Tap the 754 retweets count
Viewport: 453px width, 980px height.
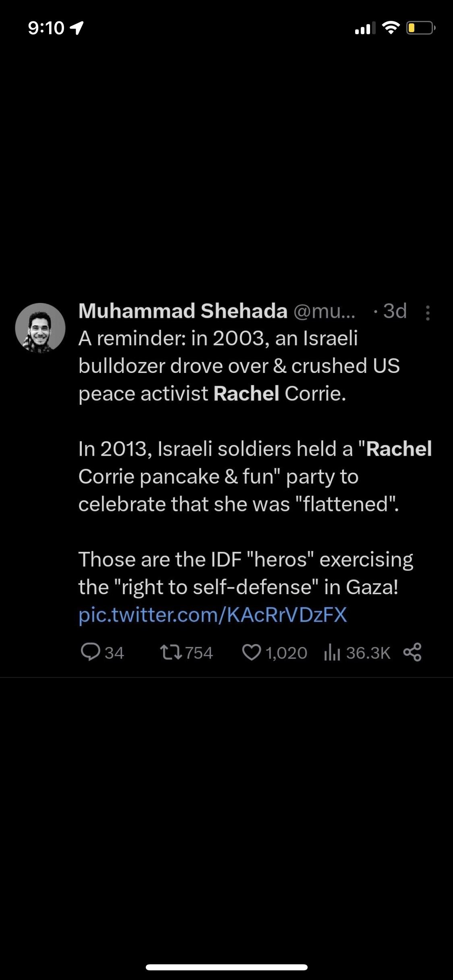point(199,653)
